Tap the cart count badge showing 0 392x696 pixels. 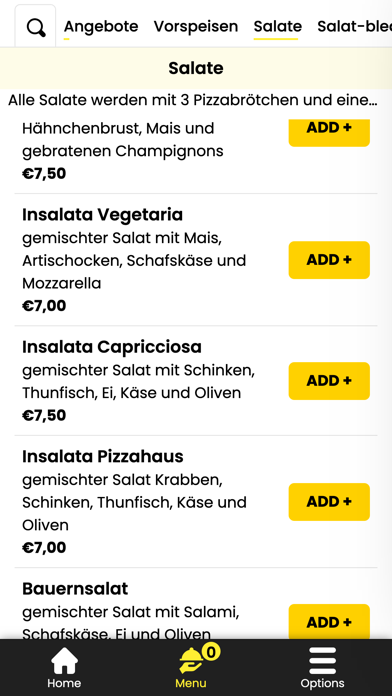pyautogui.click(x=211, y=652)
